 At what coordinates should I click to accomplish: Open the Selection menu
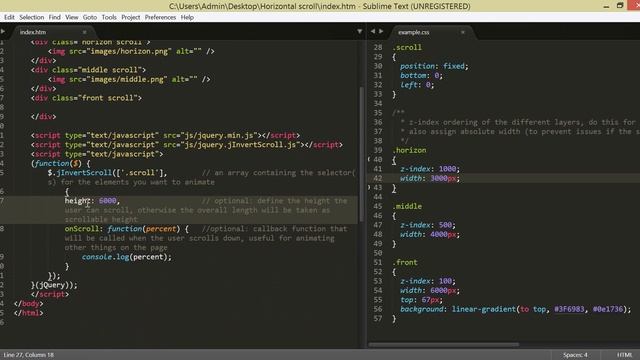(x=31, y=17)
